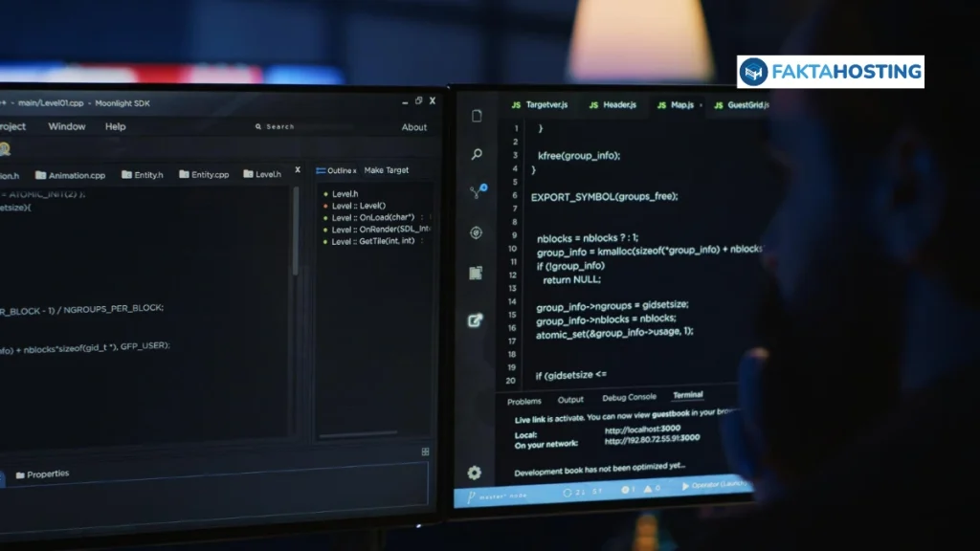Open the Window menu
The height and width of the screenshot is (551, 980).
point(67,126)
